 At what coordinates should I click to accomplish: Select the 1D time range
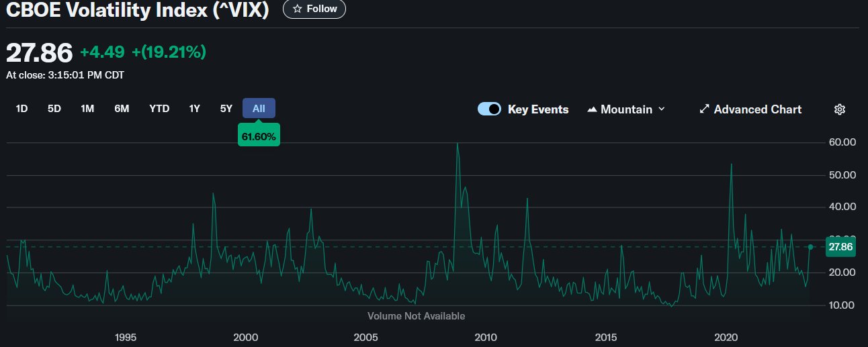click(21, 109)
